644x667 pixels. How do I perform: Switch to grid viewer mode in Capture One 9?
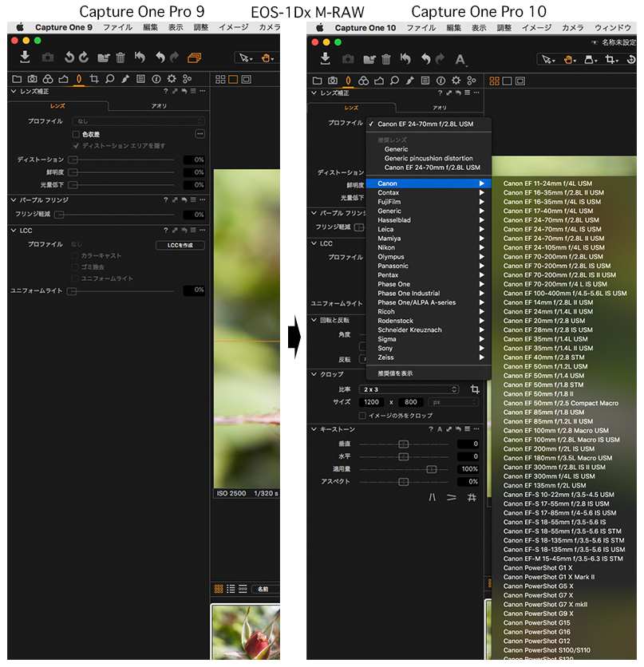tap(220, 79)
